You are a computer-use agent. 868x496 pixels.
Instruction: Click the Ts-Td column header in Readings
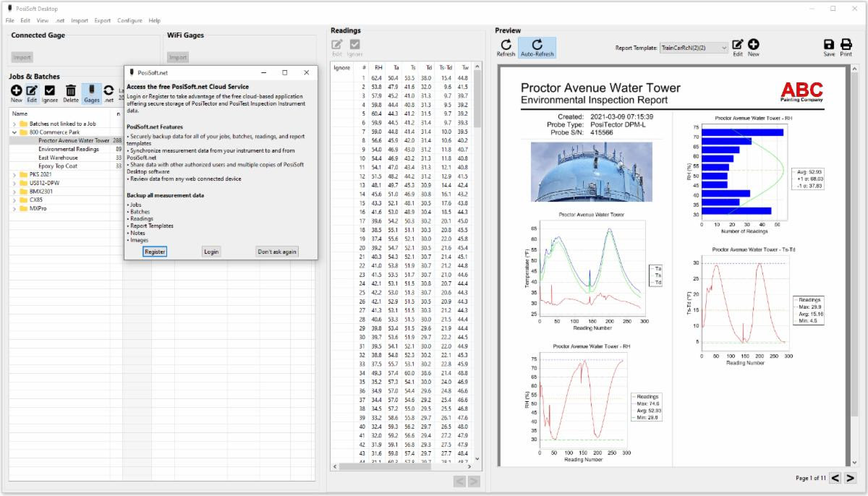coord(446,67)
